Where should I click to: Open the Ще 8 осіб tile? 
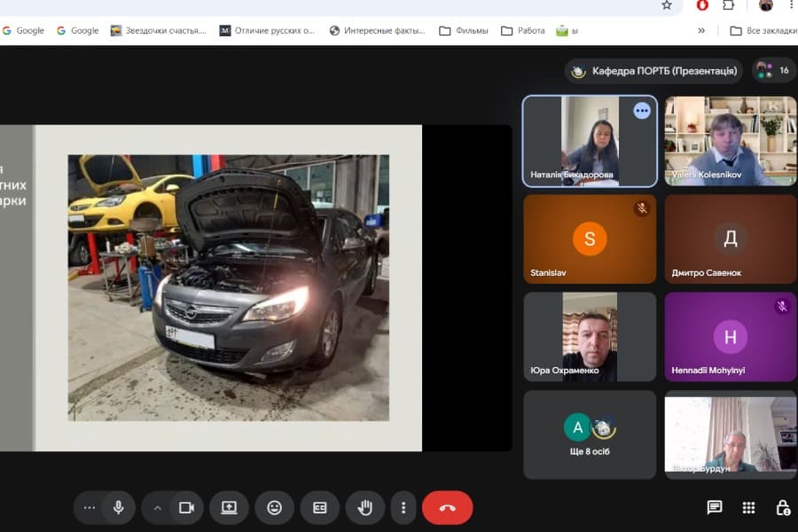coord(590,434)
